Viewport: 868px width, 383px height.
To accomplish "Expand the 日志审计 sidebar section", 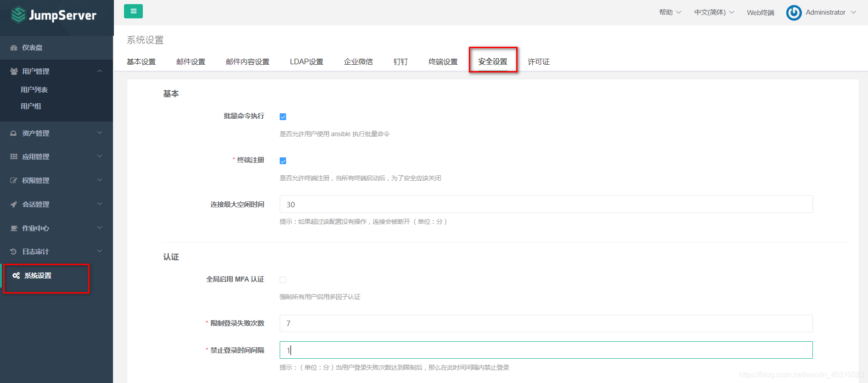I will (x=56, y=251).
